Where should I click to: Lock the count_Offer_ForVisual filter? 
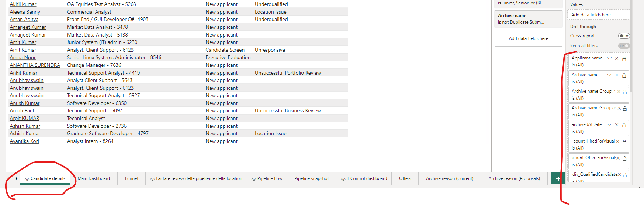click(624, 158)
